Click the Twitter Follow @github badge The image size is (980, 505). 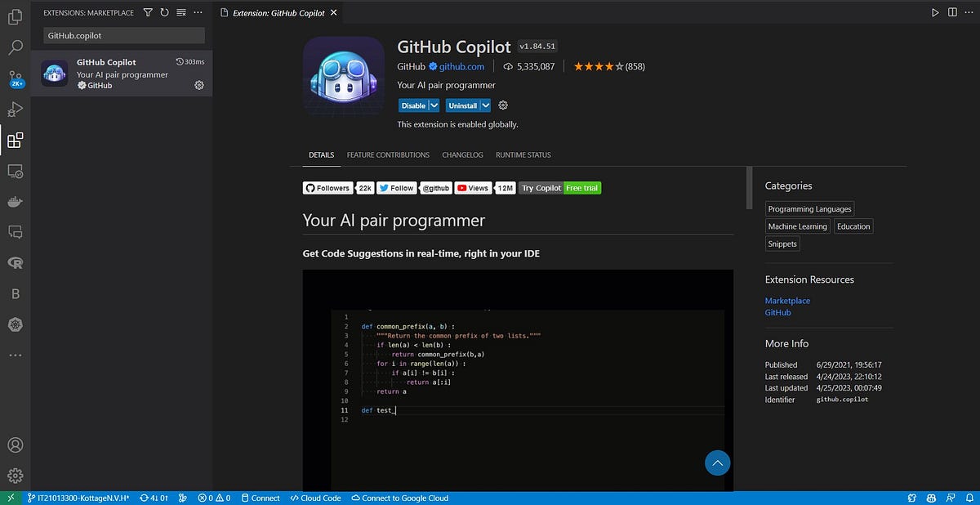coord(414,188)
